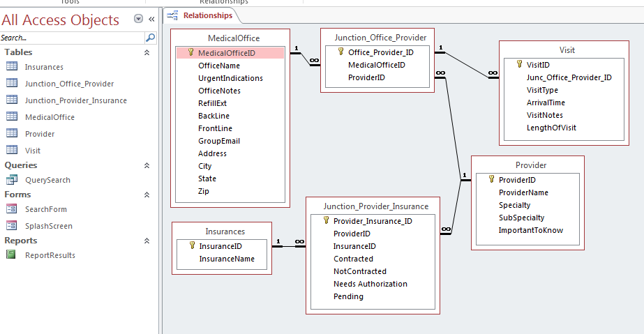Select QuerySearch in the Queries list

pos(47,180)
